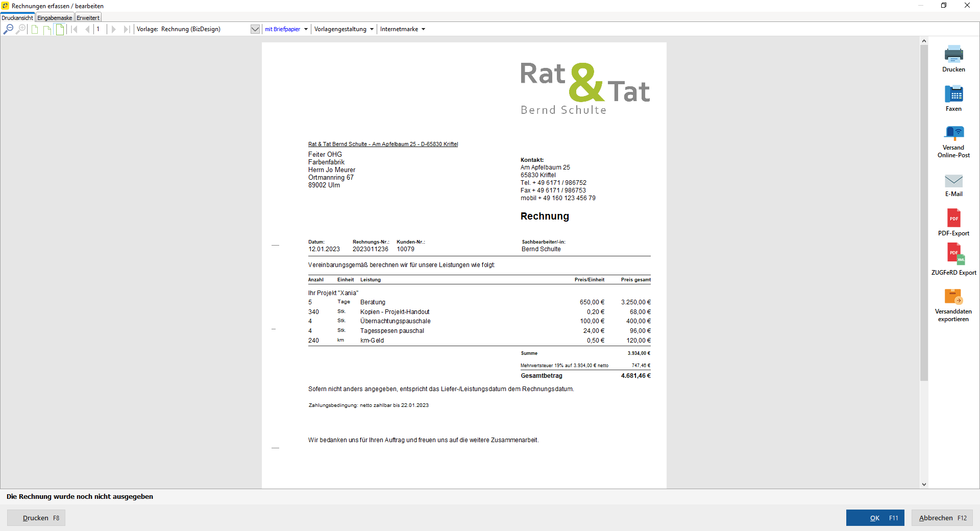The width and height of the screenshot is (980, 531).
Task: Send invoice via E-Mail icon
Action: pos(953,185)
